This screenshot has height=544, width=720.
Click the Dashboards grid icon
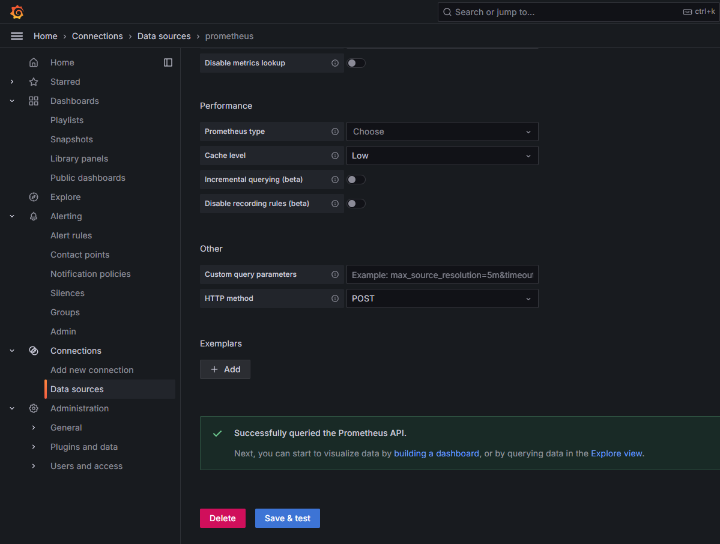(34, 101)
